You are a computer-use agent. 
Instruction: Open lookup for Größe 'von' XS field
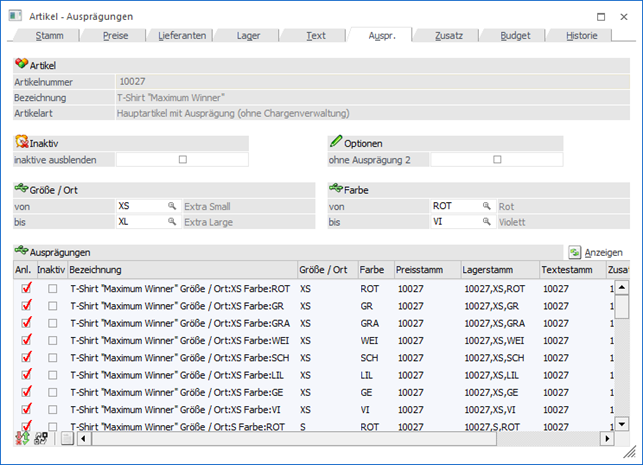click(x=171, y=206)
